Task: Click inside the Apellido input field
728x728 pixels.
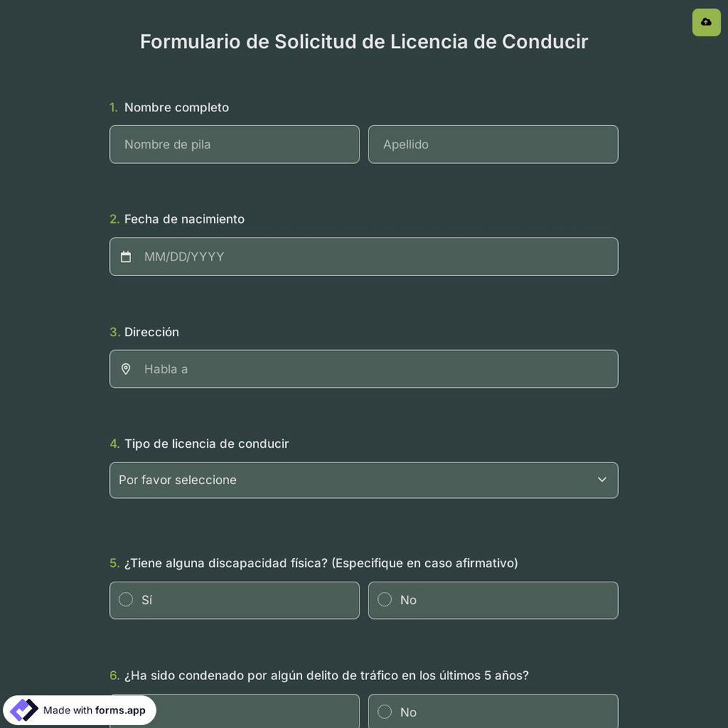Action: (493, 144)
